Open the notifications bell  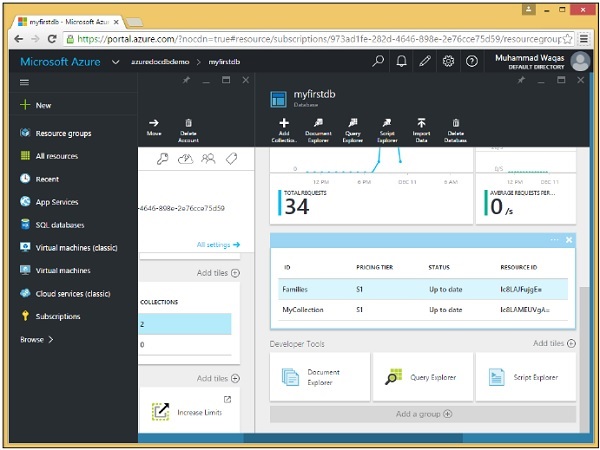coord(401,61)
